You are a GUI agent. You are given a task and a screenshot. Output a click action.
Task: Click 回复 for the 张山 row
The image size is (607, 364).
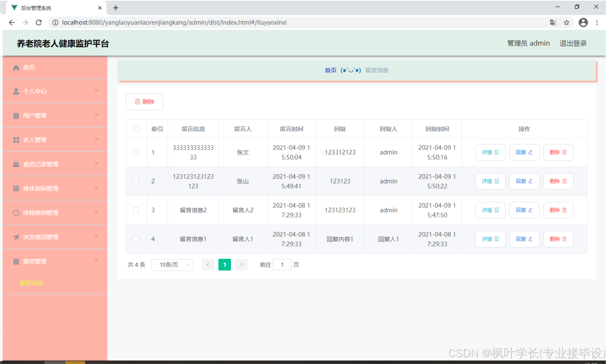[x=524, y=181]
